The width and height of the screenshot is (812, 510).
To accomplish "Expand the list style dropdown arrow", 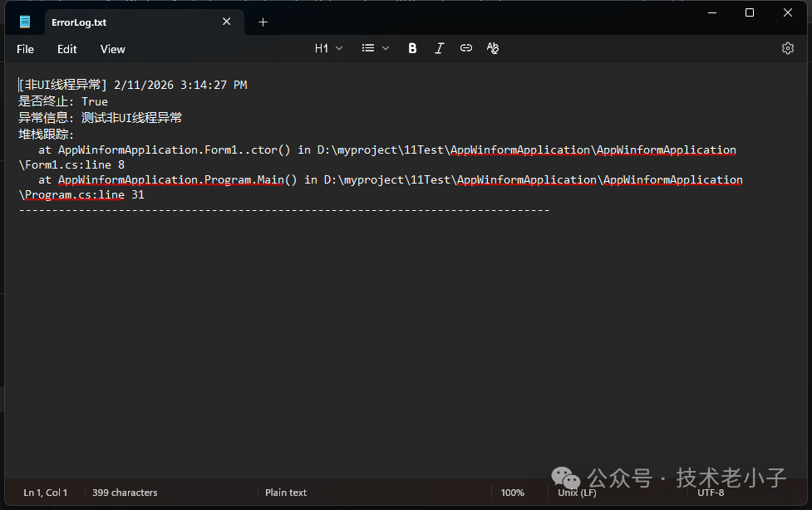I will coord(386,49).
